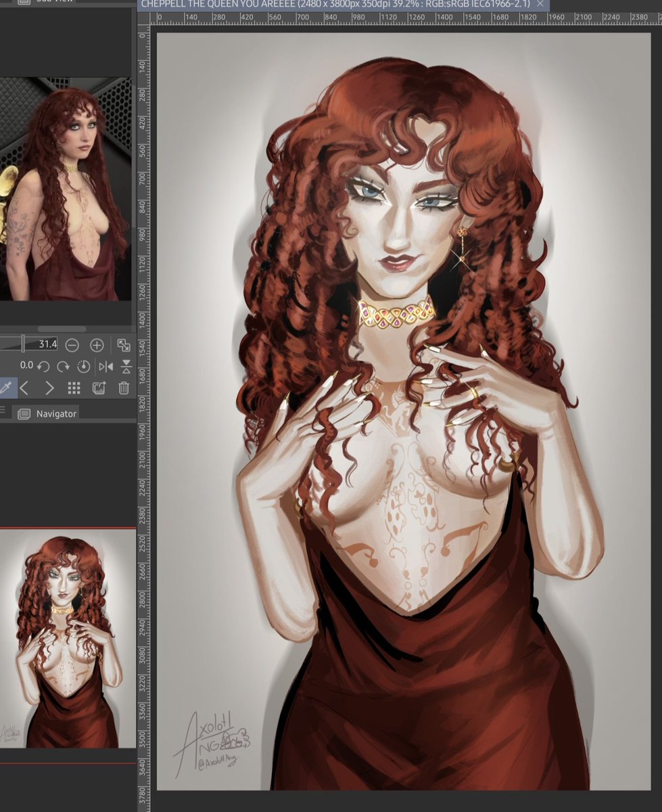Reset the Sub View rotation
This screenshot has width=662, height=812.
(84, 366)
